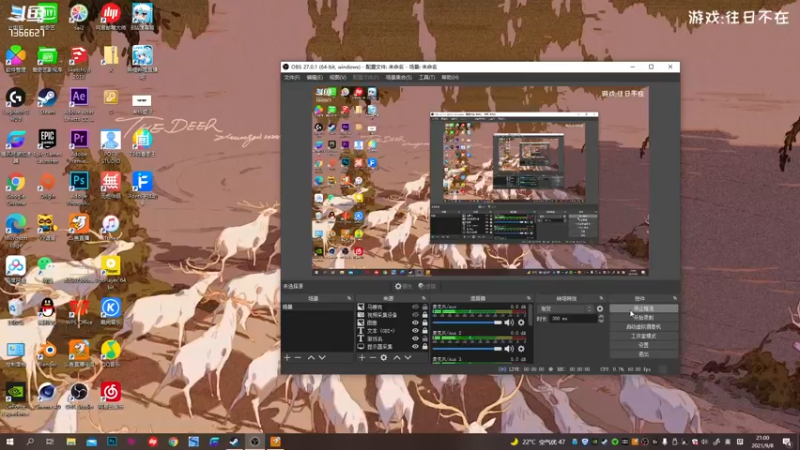Screen dimensions: 800x450
Task: Open source properties gear in Sources panel
Action: [x=384, y=358]
